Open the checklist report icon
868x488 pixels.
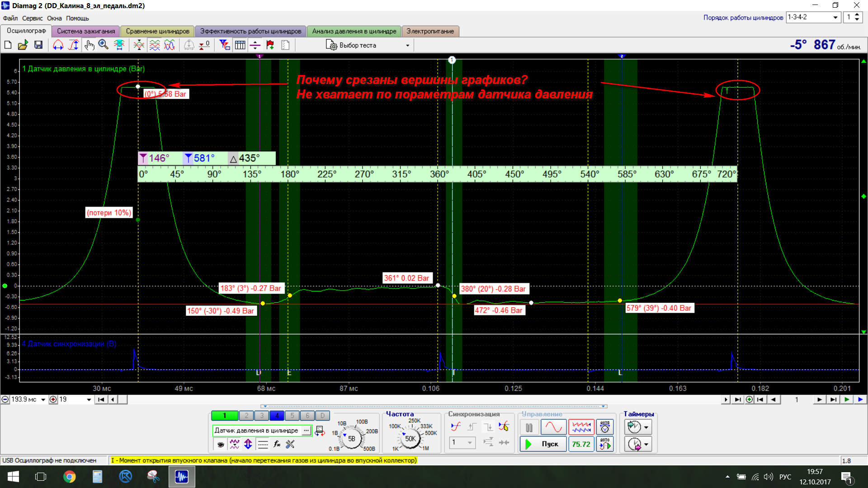pyautogui.click(x=285, y=45)
